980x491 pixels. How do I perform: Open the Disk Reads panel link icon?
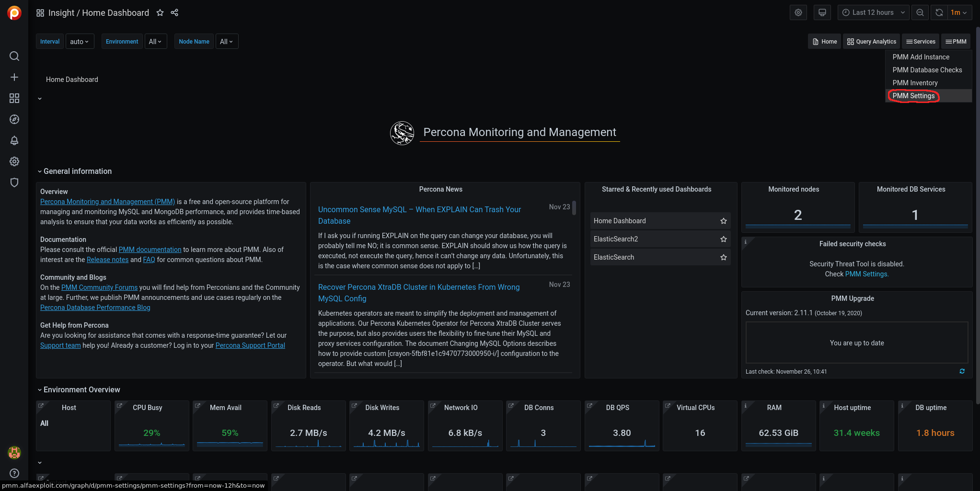276,406
